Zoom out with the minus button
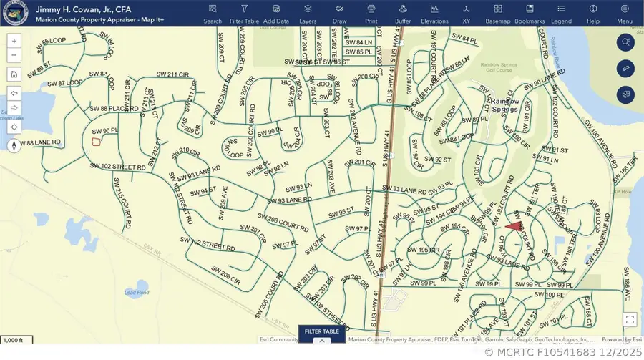Viewport: 644px width, 360px height. [x=14, y=55]
